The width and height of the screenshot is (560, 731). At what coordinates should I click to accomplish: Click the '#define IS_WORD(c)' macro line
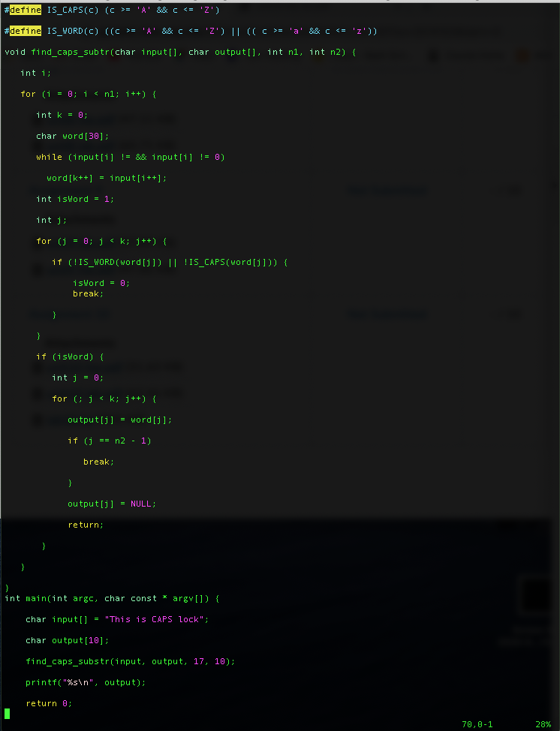coord(191,31)
